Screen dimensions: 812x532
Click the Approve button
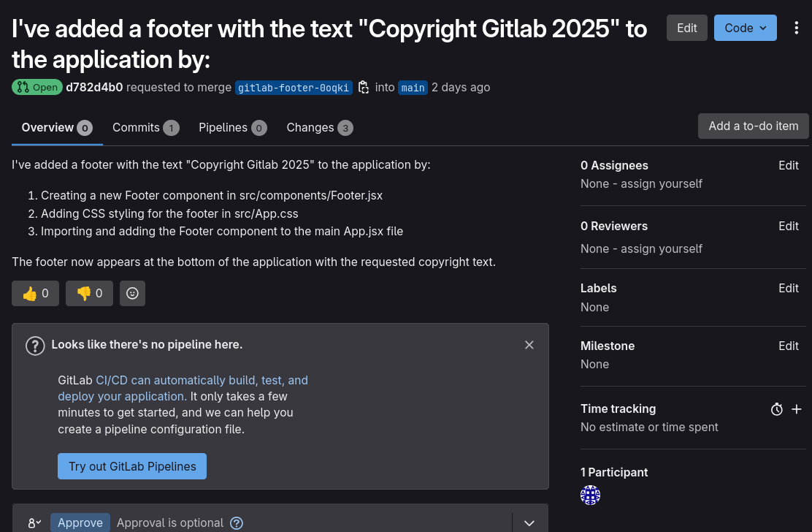(x=80, y=522)
